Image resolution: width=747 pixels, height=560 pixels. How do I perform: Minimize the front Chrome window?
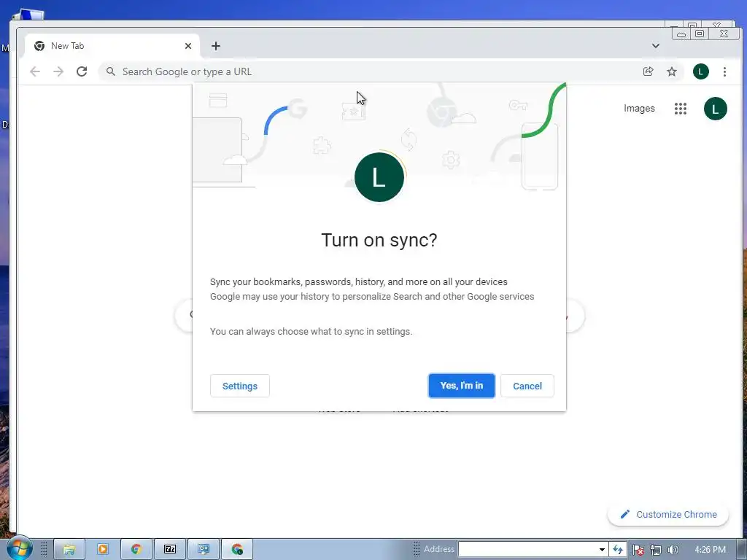pyautogui.click(x=681, y=34)
